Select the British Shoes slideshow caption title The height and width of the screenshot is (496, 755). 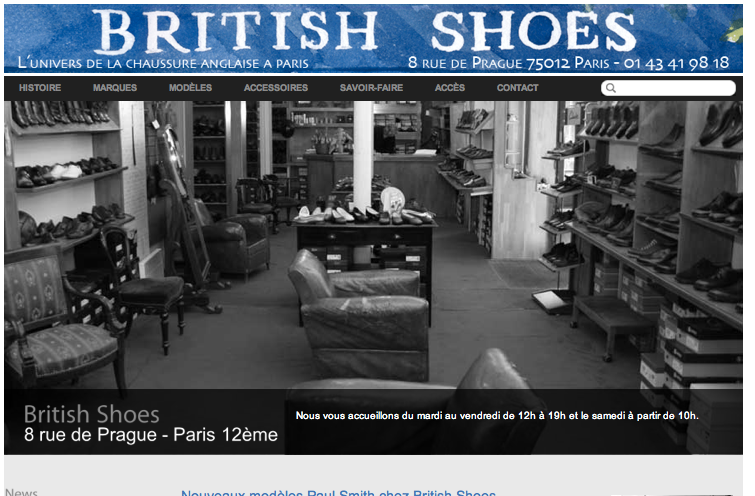(91, 414)
